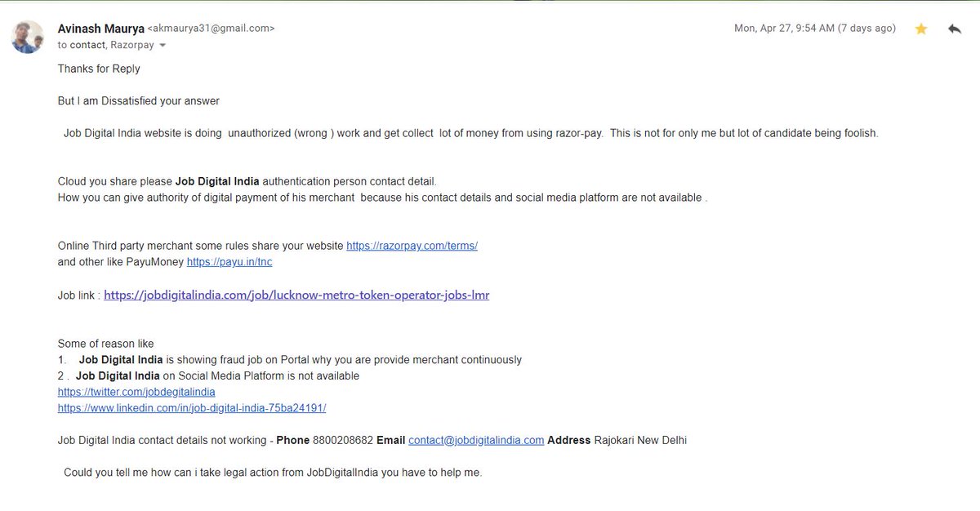Expand recipient details dropdown arrow
Viewport: 980px width, 511px height.
tap(162, 45)
